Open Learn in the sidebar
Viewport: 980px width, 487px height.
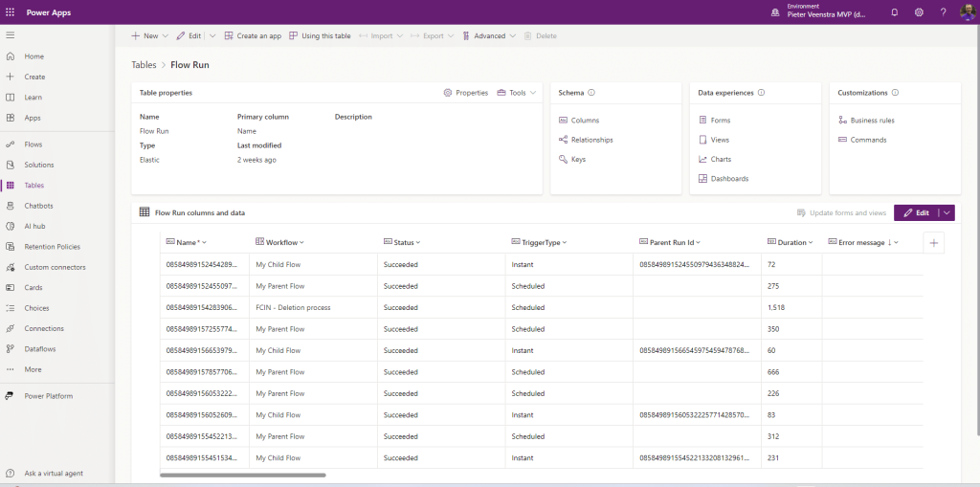[33, 98]
